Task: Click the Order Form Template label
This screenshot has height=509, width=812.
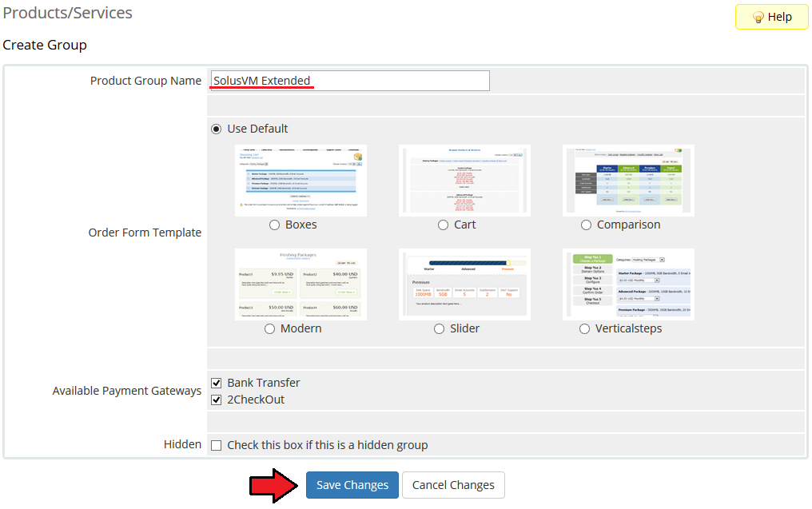Action: tap(145, 233)
